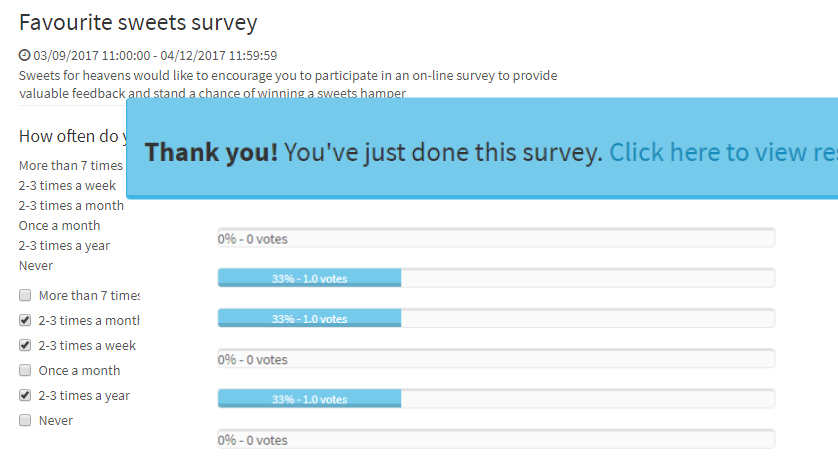
Task: Select the Never answer text in list
Action: tap(36, 266)
